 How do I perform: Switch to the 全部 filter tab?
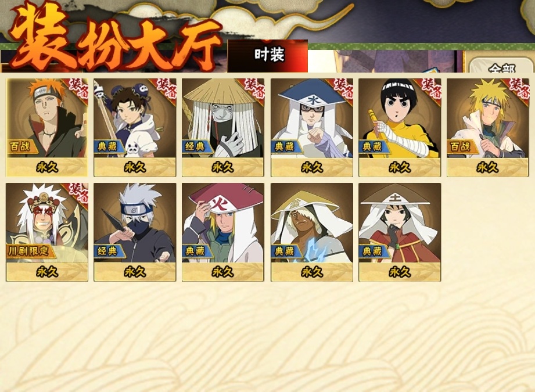pyautogui.click(x=501, y=66)
